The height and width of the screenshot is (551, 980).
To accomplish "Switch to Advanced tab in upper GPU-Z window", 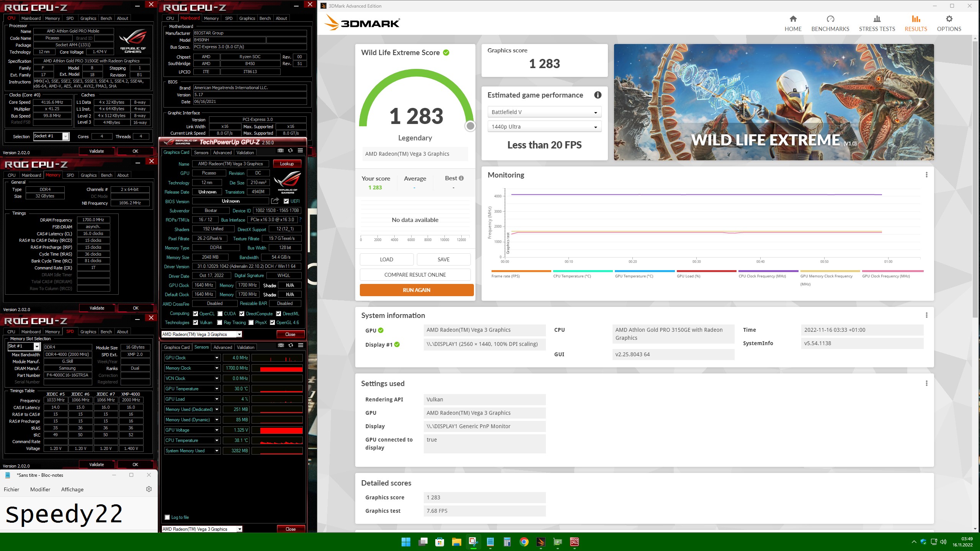I will coord(222,153).
